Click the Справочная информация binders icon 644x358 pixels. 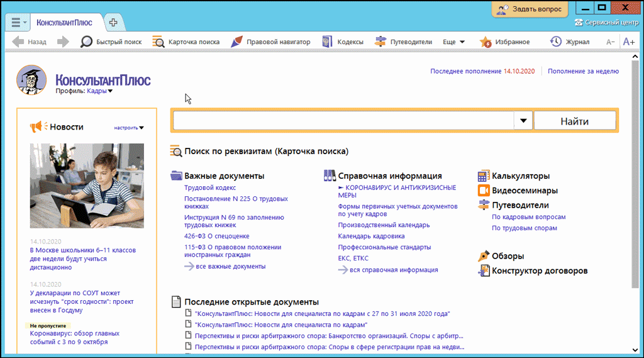[330, 176]
